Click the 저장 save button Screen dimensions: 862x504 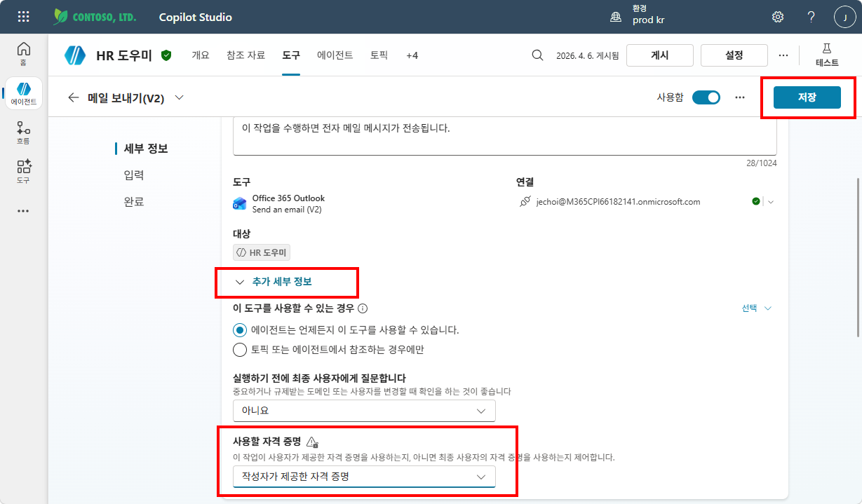(x=807, y=97)
